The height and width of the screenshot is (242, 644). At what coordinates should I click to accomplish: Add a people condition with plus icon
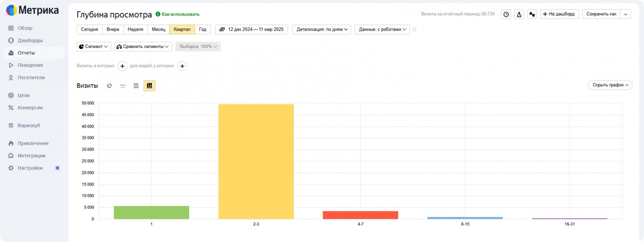pyautogui.click(x=182, y=66)
